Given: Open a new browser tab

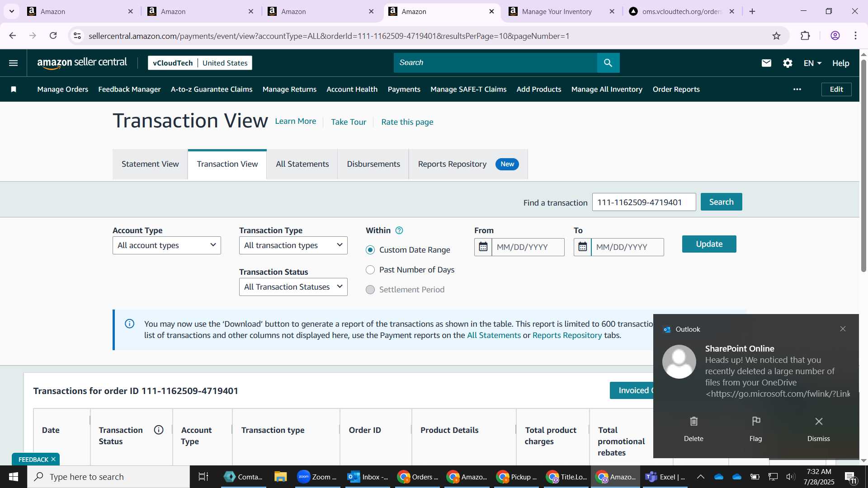Looking at the screenshot, I should tap(752, 11).
